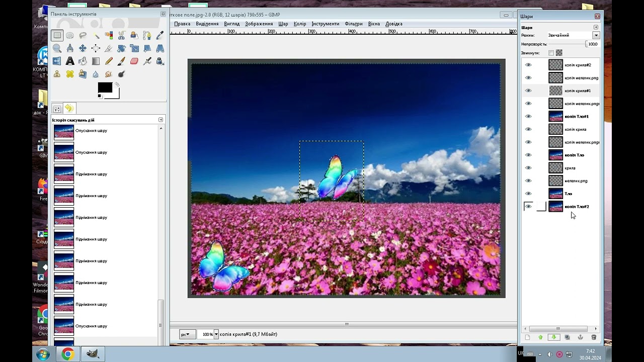Select the Shear tool
Image resolution: width=644 pixels, height=362 pixels.
click(x=147, y=48)
